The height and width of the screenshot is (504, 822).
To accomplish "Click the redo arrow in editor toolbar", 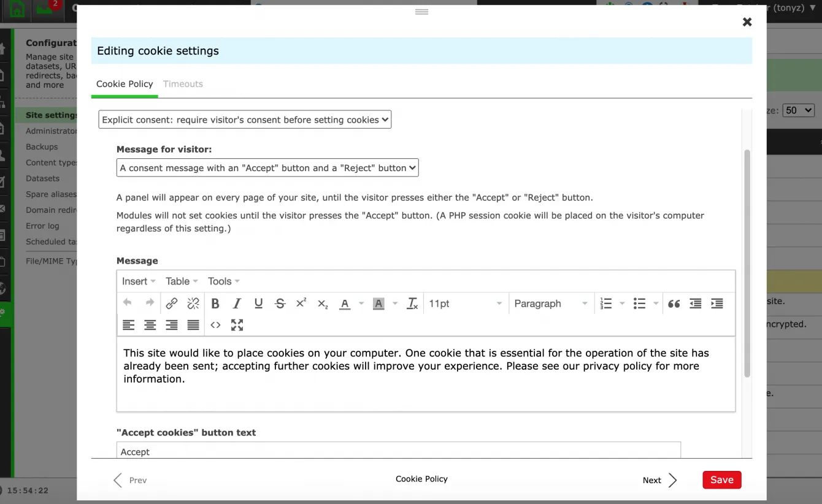I will tap(150, 303).
